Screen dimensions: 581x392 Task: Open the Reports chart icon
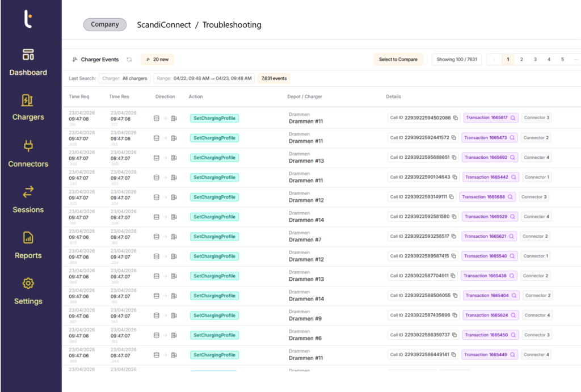[x=28, y=238]
